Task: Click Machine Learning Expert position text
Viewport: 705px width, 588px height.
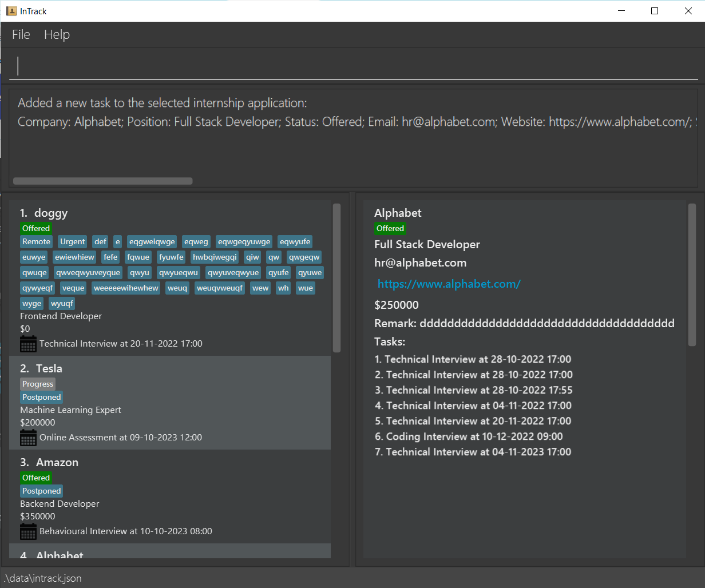Action: pos(70,410)
